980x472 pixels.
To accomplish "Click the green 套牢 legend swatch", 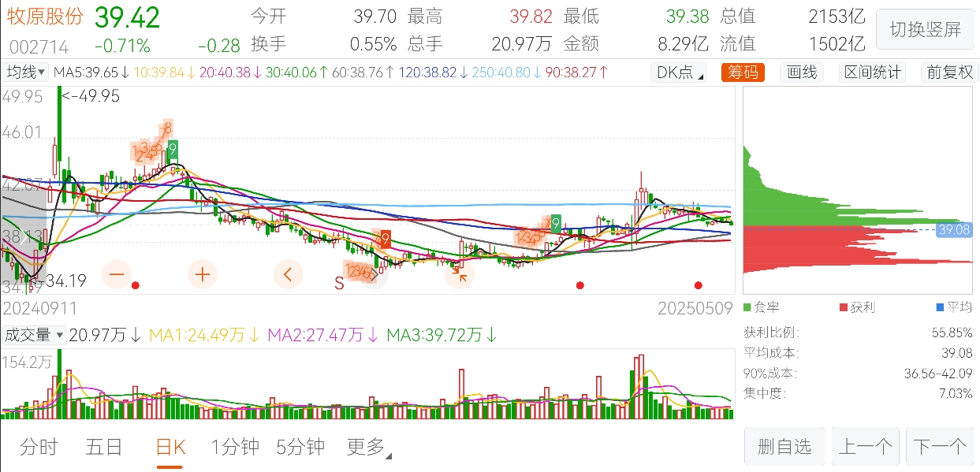I will pos(747,307).
